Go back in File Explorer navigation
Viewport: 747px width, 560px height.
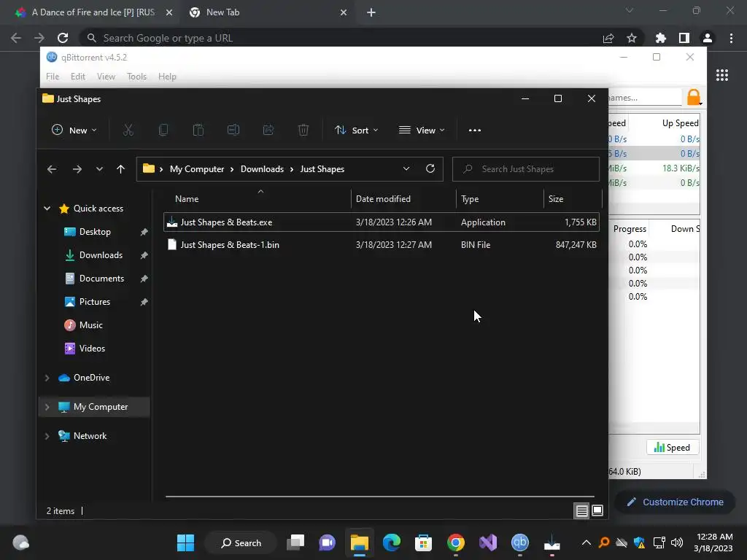[x=52, y=169]
